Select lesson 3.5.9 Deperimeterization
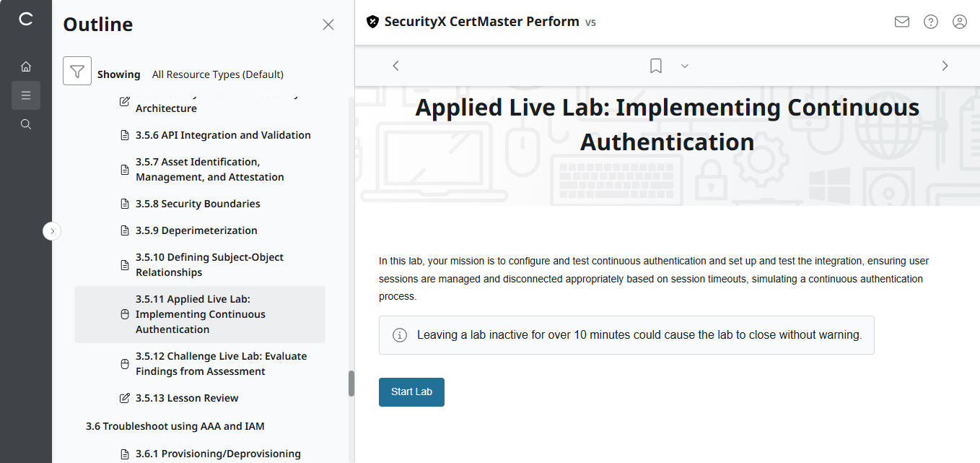Viewport: 980px width, 463px height. click(196, 230)
